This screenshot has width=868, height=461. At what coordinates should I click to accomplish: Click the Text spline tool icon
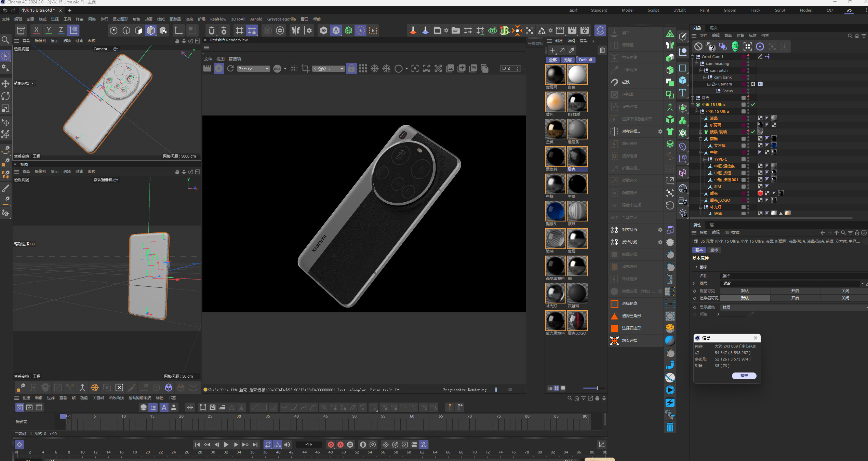[x=683, y=93]
